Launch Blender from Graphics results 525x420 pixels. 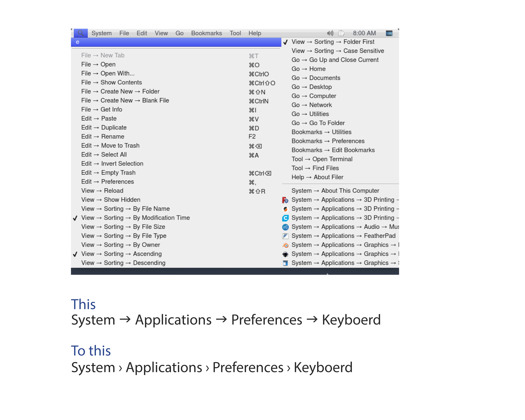tap(341, 245)
